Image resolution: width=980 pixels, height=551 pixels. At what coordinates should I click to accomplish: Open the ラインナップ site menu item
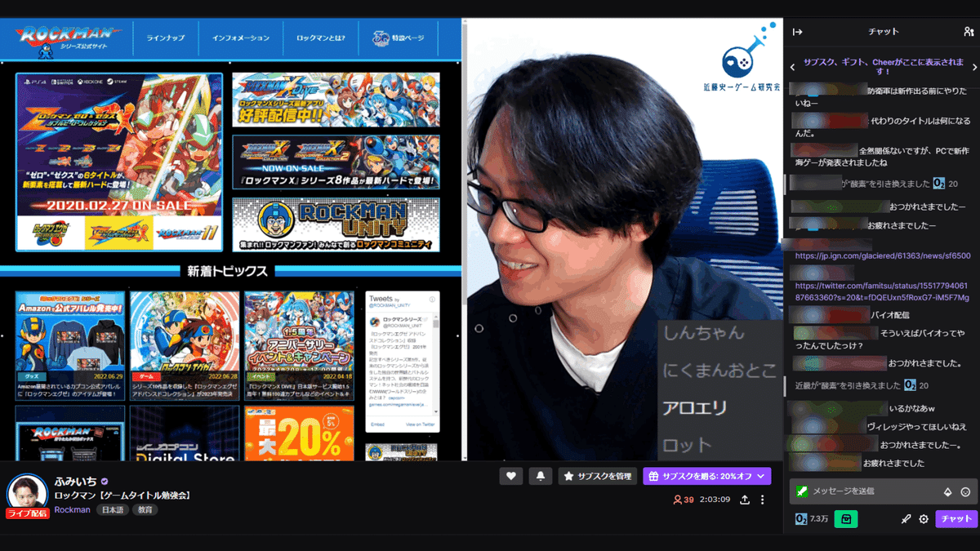pos(166,38)
